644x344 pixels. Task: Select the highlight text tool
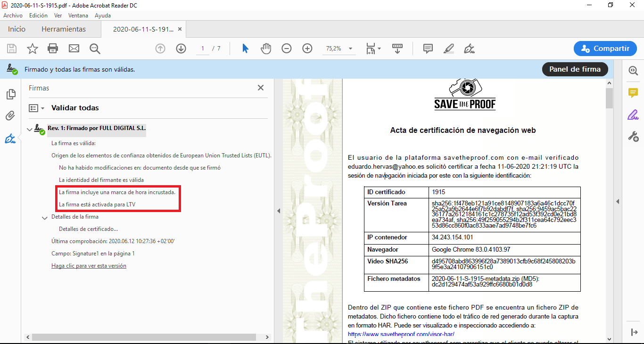coord(449,49)
